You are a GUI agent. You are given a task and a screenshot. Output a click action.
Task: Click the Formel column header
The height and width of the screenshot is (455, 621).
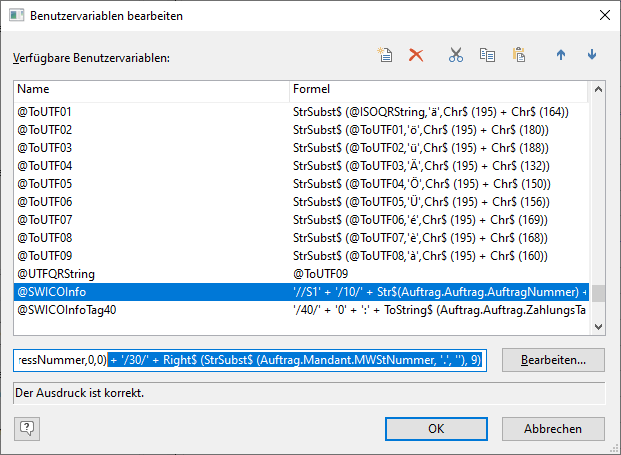(439, 89)
